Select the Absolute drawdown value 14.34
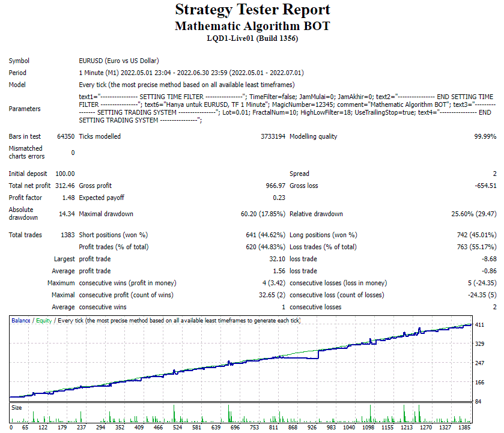The image size is (504, 433). [x=68, y=213]
